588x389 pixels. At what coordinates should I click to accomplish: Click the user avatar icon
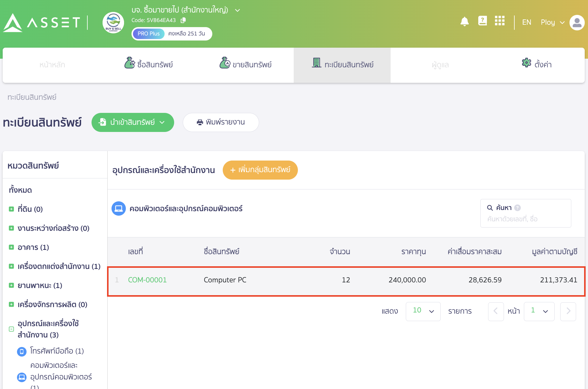577,22
